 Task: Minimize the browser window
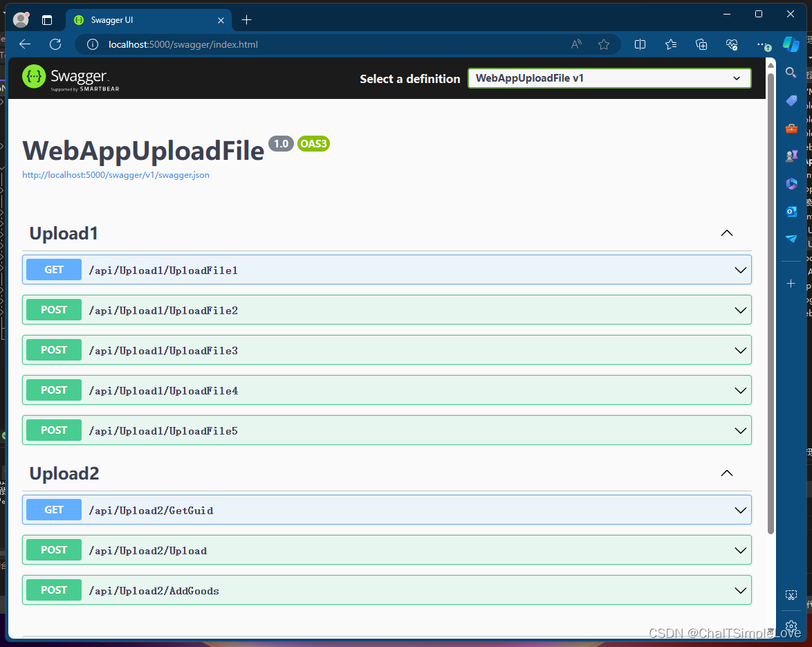click(727, 15)
